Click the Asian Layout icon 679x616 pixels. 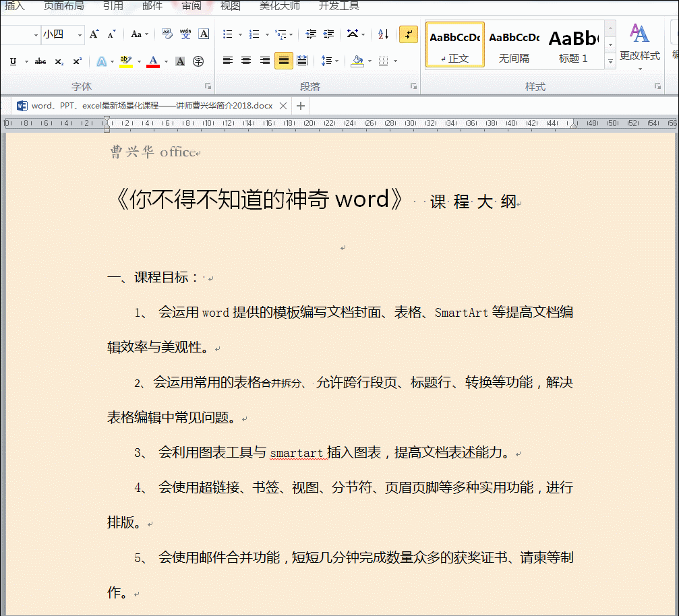click(353, 34)
